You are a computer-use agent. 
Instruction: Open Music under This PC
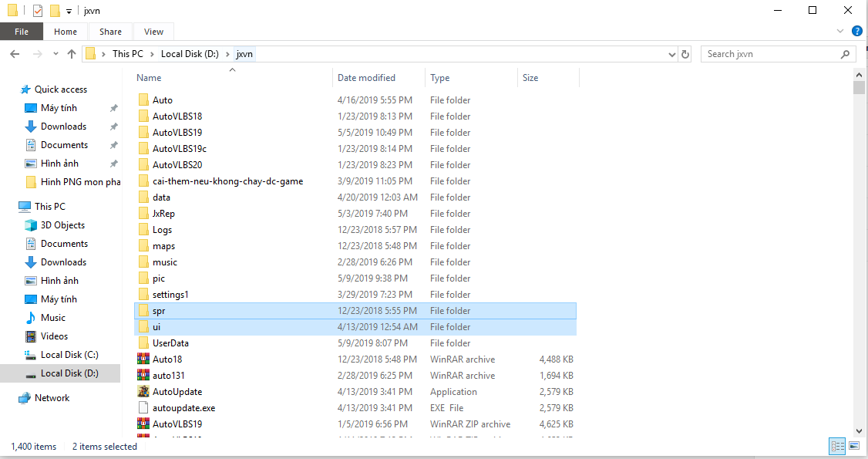[x=52, y=317]
